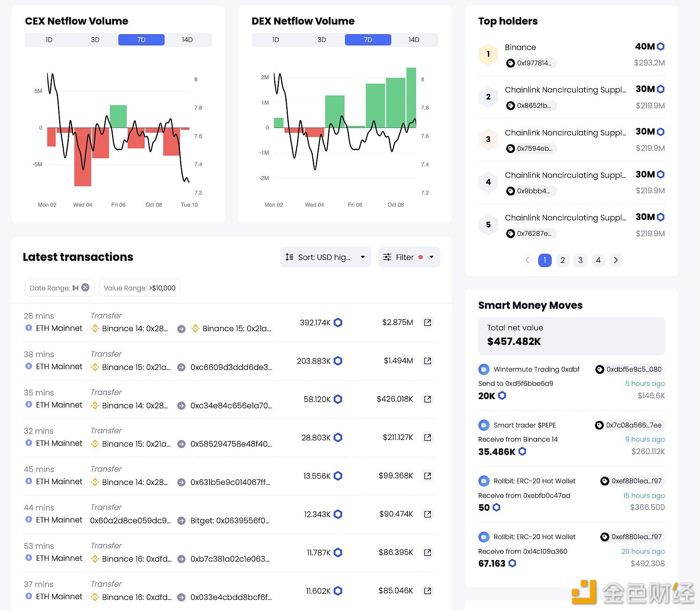Click the filter sliders icon
The height and width of the screenshot is (610, 700).
[387, 257]
